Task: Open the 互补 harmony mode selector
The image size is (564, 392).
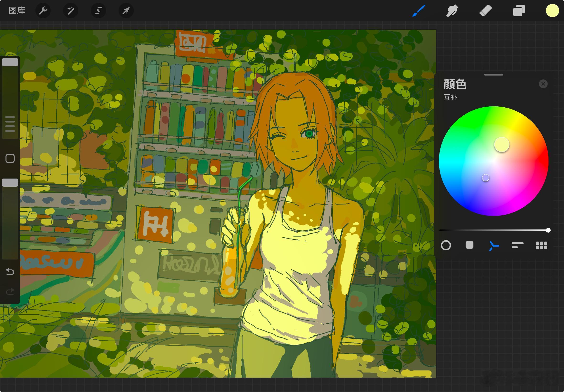Action: [x=450, y=97]
